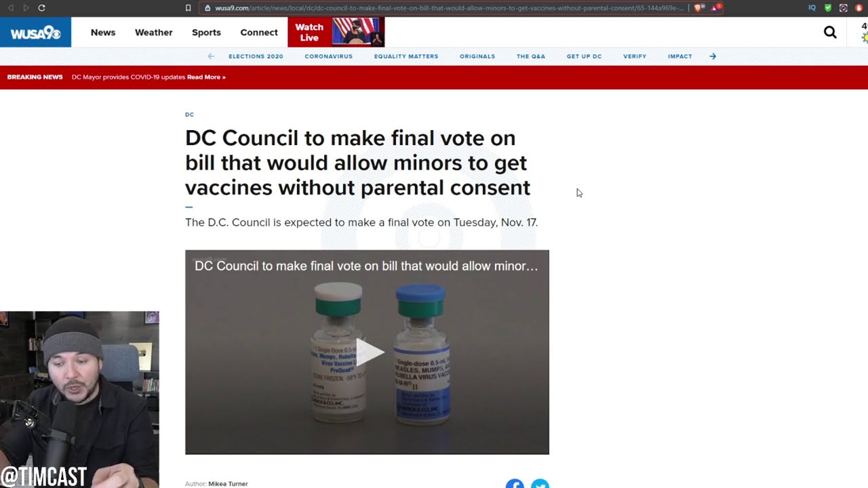Move the topic bar to the right with the arrow
The width and height of the screenshot is (868, 488).
[713, 56]
